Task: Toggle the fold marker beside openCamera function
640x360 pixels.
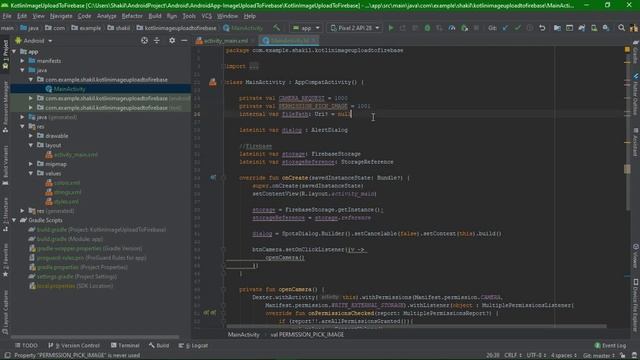Action: 224,289
